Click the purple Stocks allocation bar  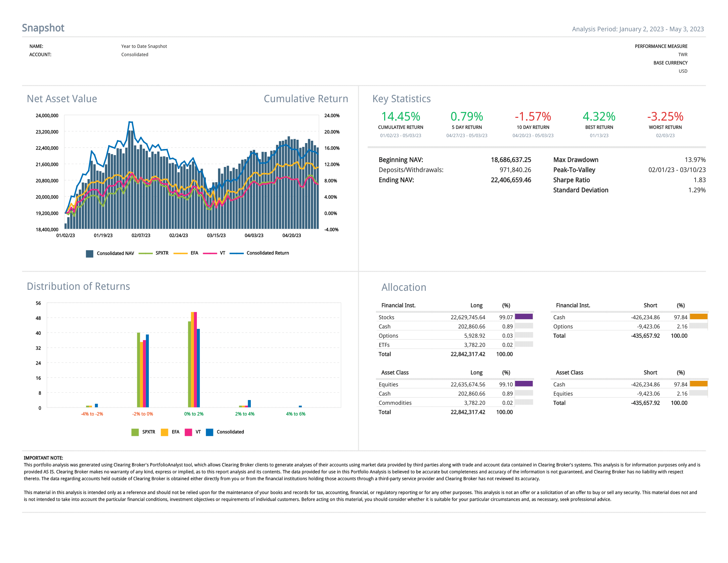point(524,317)
